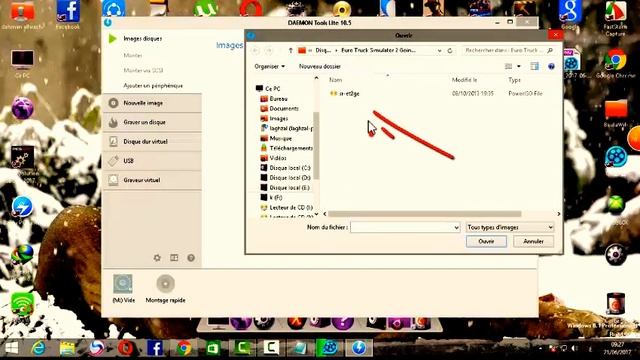Open Google Chrome desktop shortcut
Screen dimensions: 640x360
(x=616, y=64)
